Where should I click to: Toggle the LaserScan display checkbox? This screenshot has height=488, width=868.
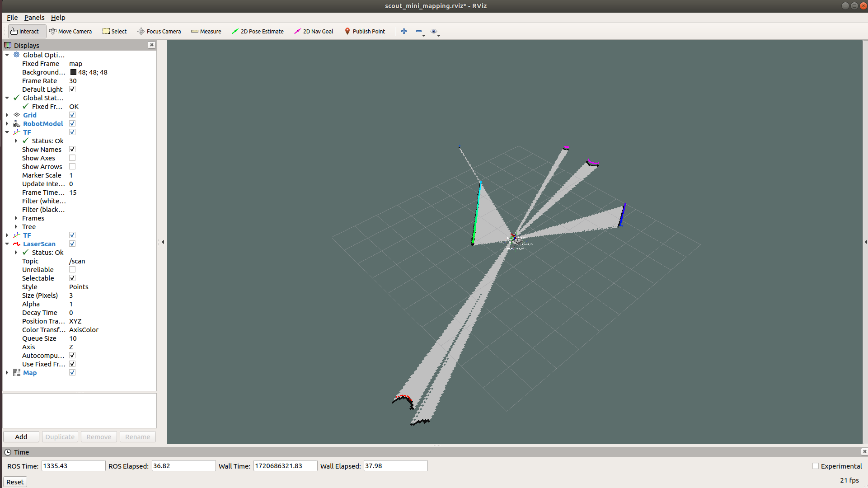pos(72,244)
